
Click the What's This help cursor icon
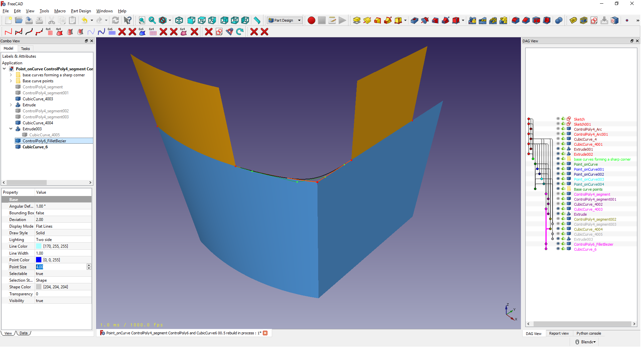pos(127,20)
